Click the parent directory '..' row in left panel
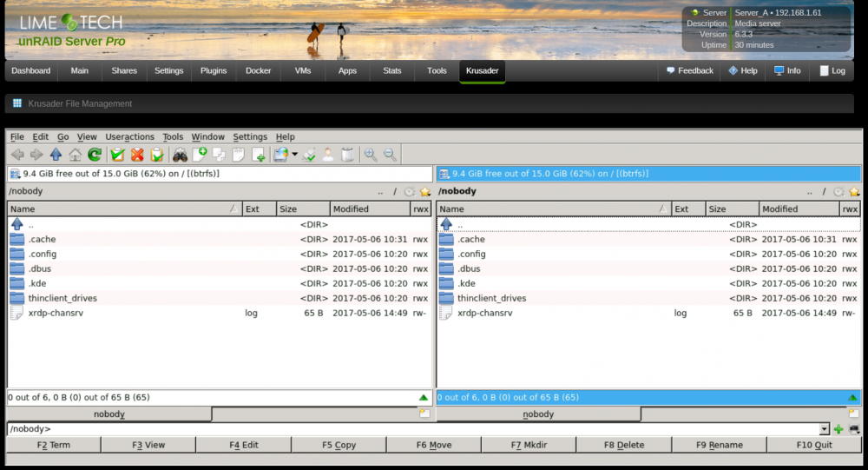Screen dimensions: 868x470 (x=220, y=224)
